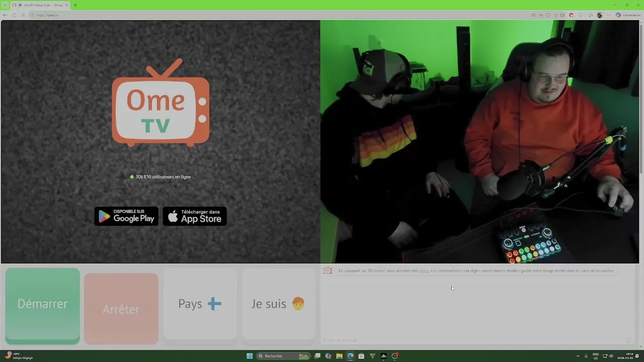Viewport: 644px width, 362px height.
Task: Click the OmeTV logo in main panel
Action: click(x=160, y=103)
